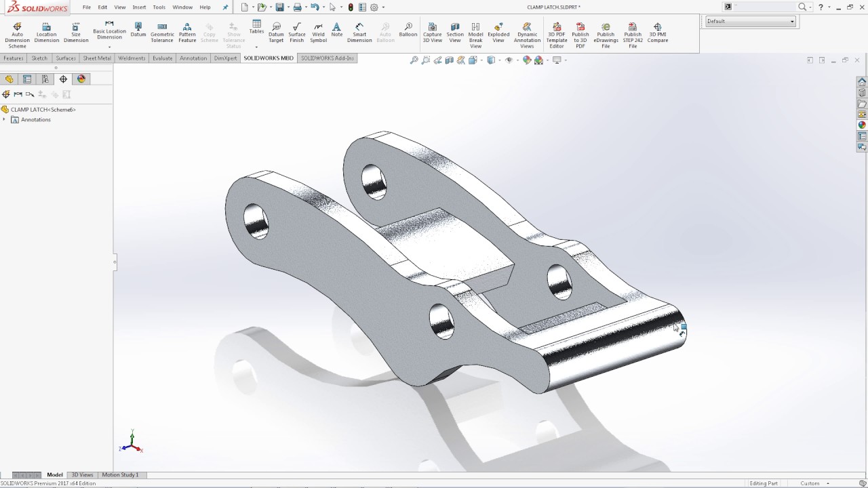Open the Tables dropdown

(x=256, y=47)
